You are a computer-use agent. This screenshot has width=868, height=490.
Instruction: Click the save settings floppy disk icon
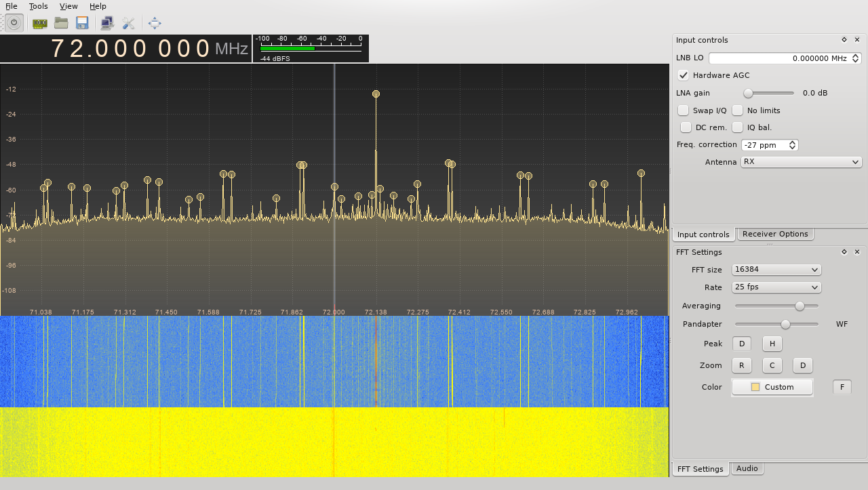pyautogui.click(x=81, y=22)
